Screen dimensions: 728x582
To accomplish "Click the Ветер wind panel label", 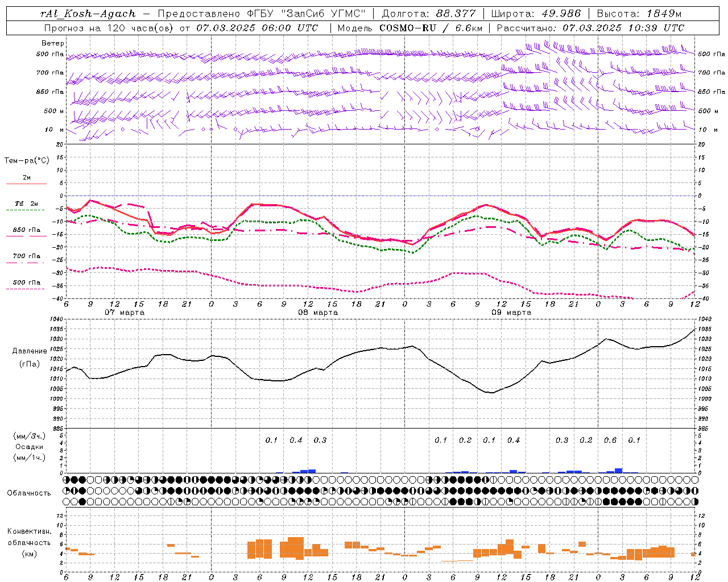I will (x=53, y=43).
